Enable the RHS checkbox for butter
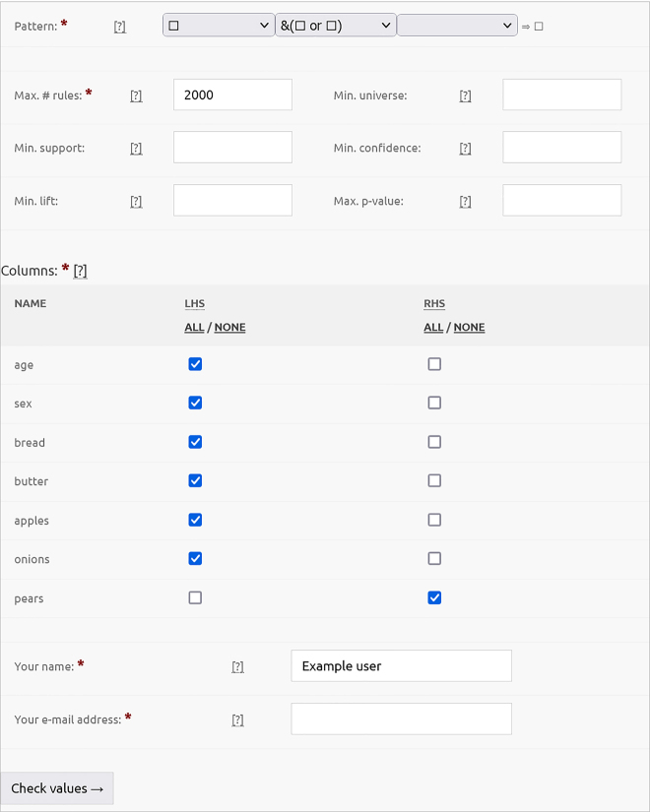The width and height of the screenshot is (650, 812). point(434,481)
